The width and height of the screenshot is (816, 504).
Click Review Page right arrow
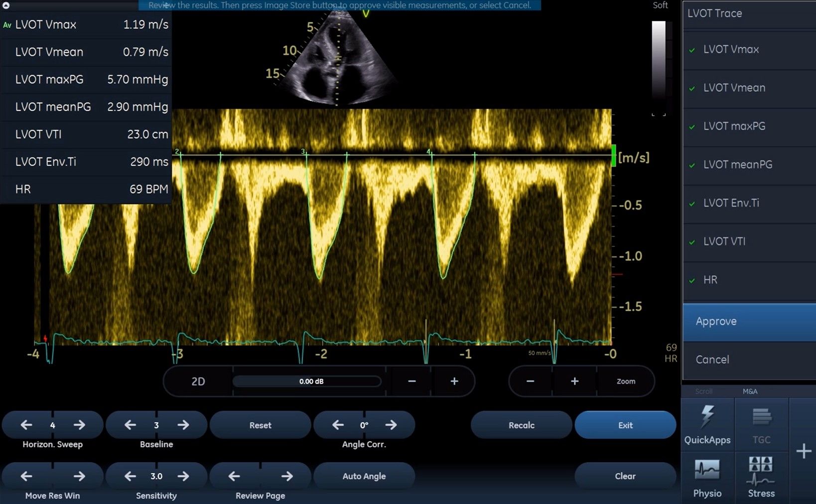pos(287,477)
